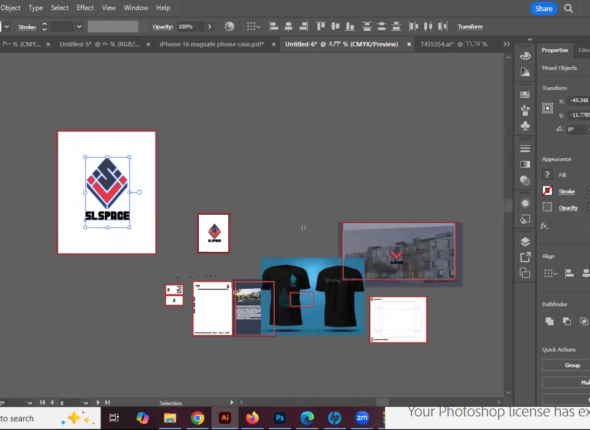
Task: Open the Swatches panel icon
Action: coord(525,94)
